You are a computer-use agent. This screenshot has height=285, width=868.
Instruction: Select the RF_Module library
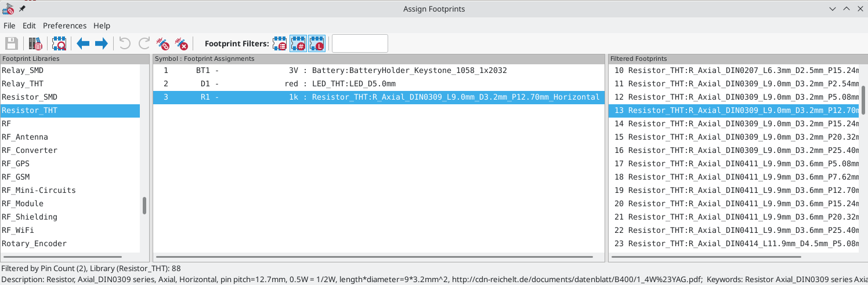click(x=70, y=203)
